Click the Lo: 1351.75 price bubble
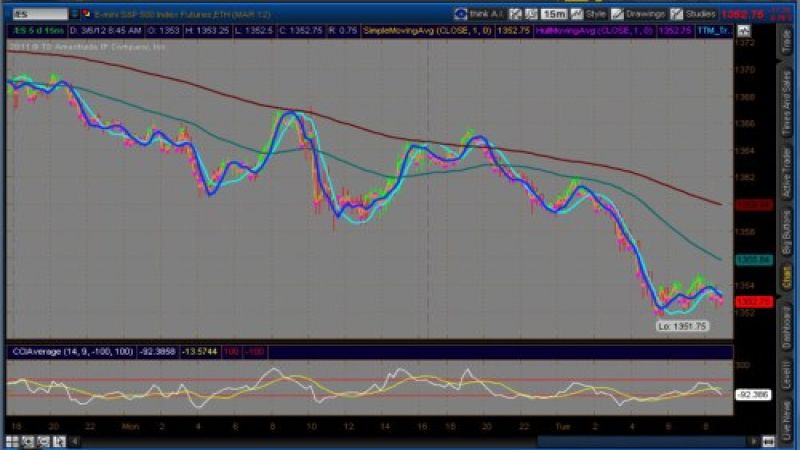The image size is (800, 450). [682, 326]
